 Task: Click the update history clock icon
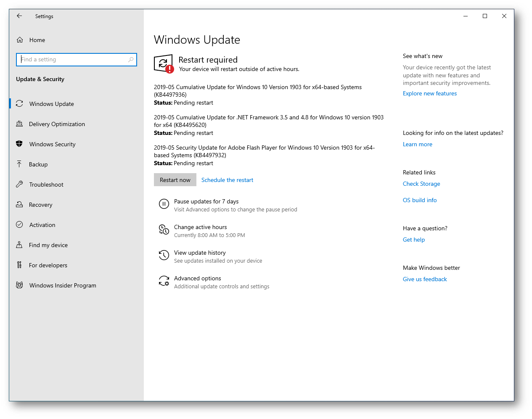pyautogui.click(x=164, y=255)
